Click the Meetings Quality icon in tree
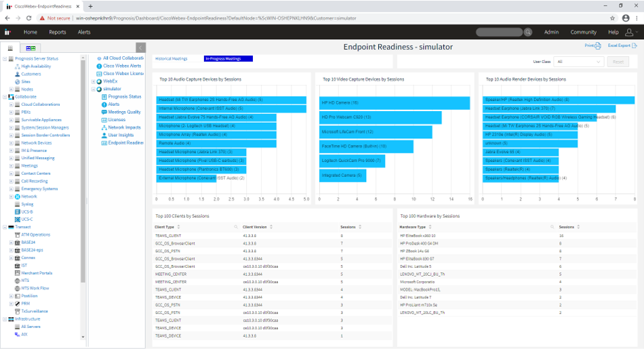Image resolution: width=644 pixels, height=349 pixels. pos(104,112)
